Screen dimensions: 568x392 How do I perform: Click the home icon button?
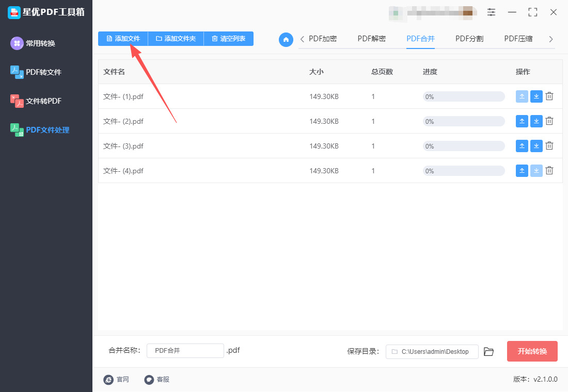[x=286, y=39]
